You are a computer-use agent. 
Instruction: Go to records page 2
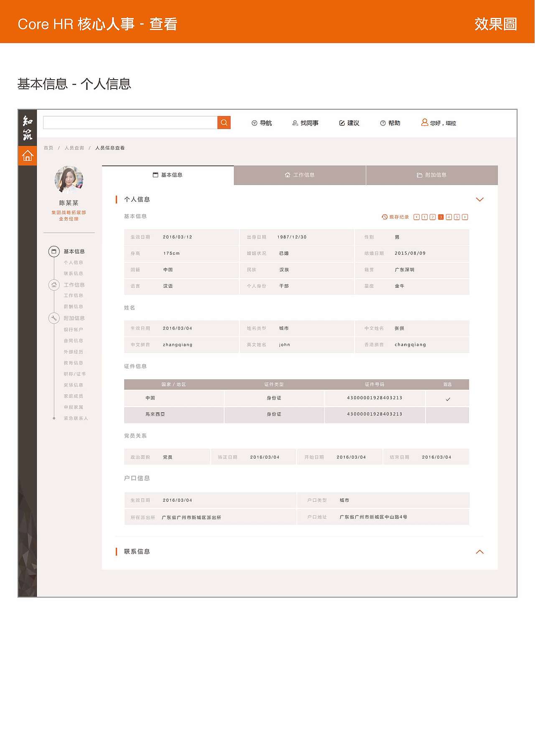click(x=433, y=217)
